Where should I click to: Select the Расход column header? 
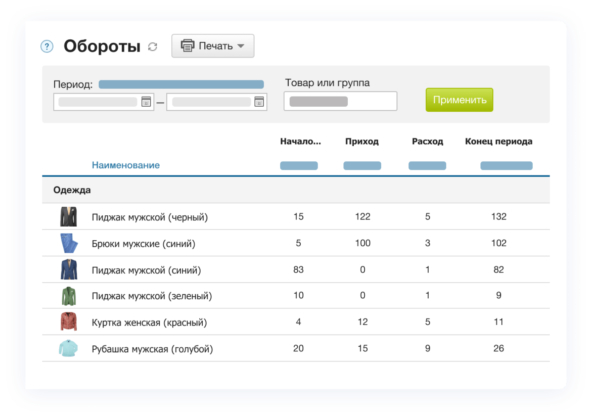[x=427, y=141]
